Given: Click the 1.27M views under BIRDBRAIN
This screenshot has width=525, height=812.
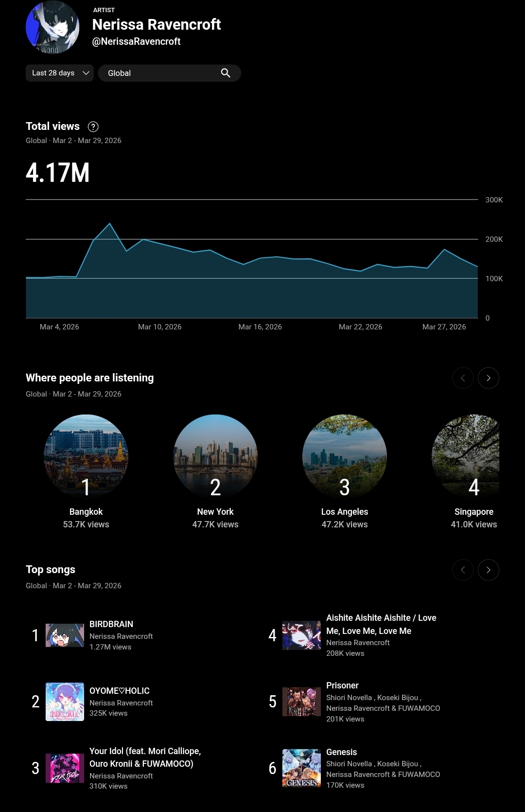Looking at the screenshot, I should [x=110, y=647].
